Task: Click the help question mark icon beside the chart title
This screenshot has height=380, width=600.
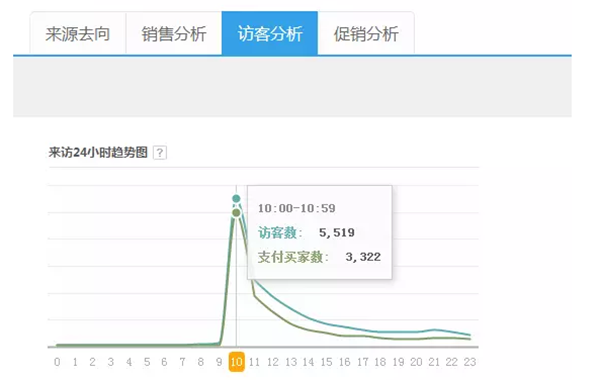Action: click(160, 153)
